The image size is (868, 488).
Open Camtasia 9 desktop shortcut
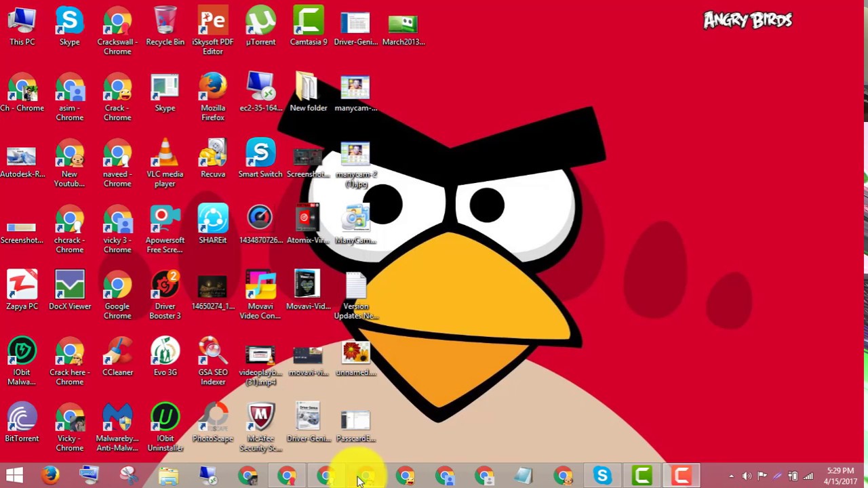tap(309, 26)
